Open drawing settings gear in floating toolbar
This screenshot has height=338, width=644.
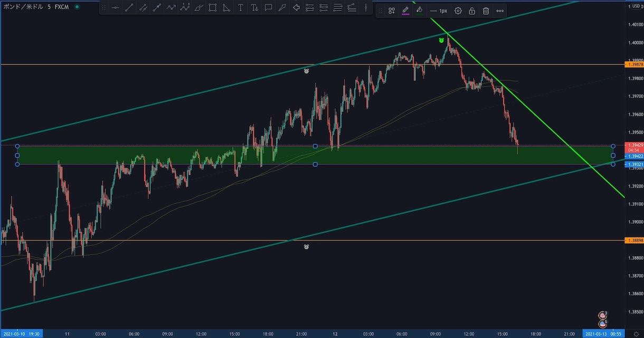pos(458,11)
